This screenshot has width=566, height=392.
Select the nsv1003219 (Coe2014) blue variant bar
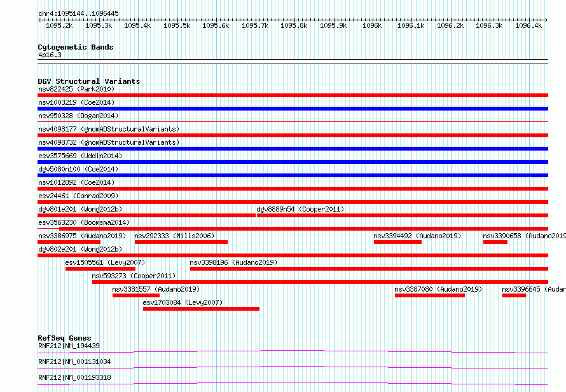click(x=293, y=109)
